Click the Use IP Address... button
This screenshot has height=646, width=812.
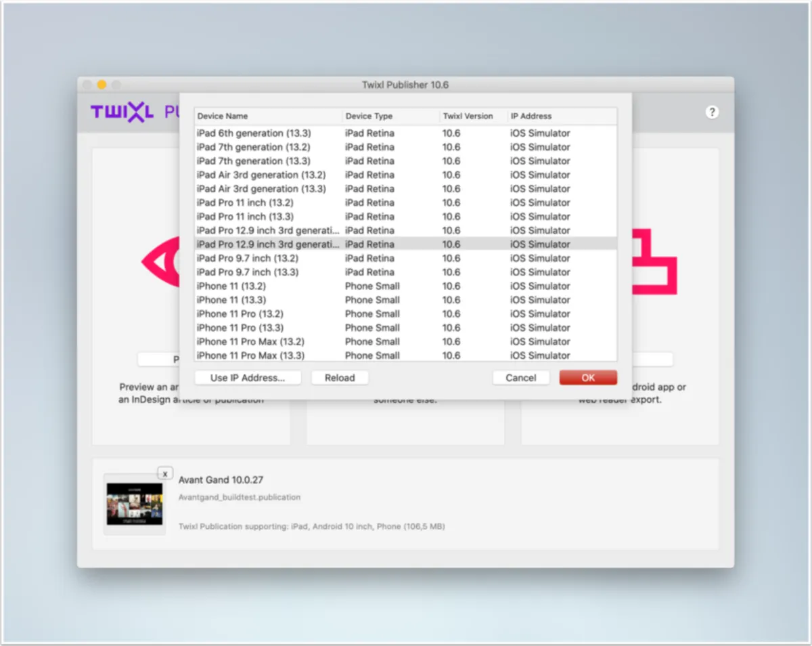pos(248,378)
